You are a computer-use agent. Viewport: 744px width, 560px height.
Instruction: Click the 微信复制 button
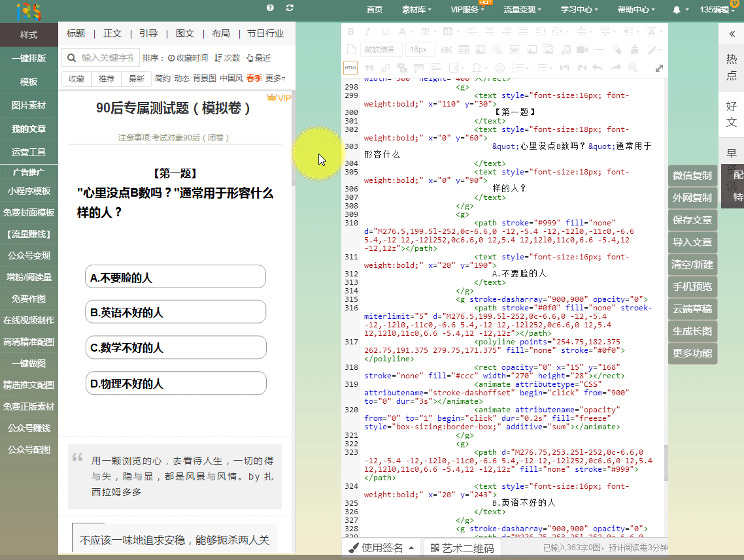(x=692, y=176)
